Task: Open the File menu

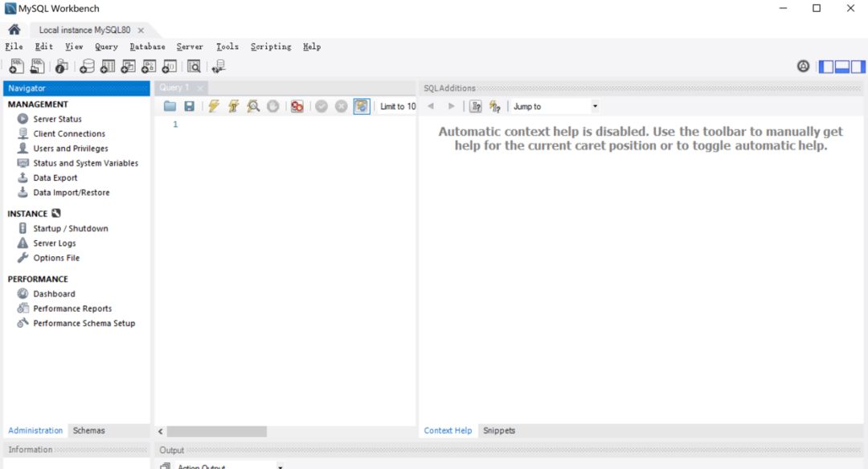Action: pyautogui.click(x=14, y=47)
